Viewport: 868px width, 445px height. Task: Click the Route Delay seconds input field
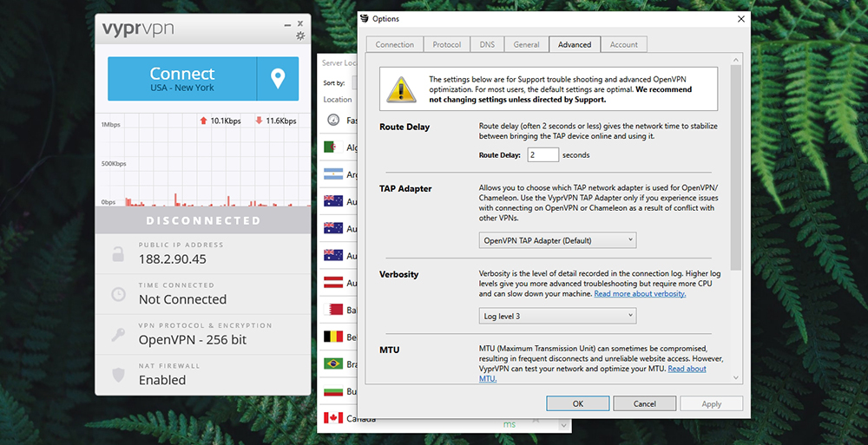543,155
